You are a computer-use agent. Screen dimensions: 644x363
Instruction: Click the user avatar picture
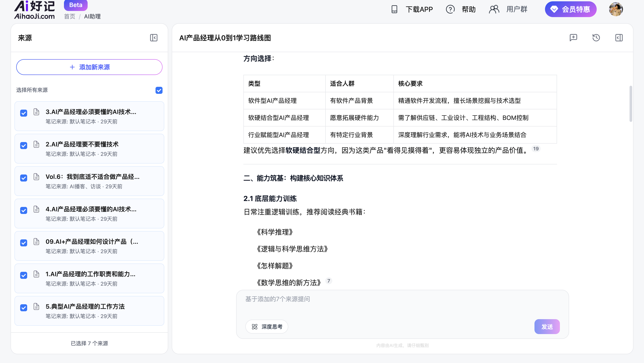(x=616, y=9)
